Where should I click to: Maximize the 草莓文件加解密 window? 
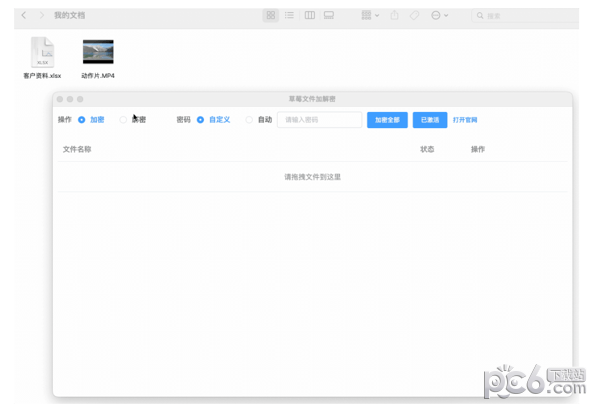80,99
